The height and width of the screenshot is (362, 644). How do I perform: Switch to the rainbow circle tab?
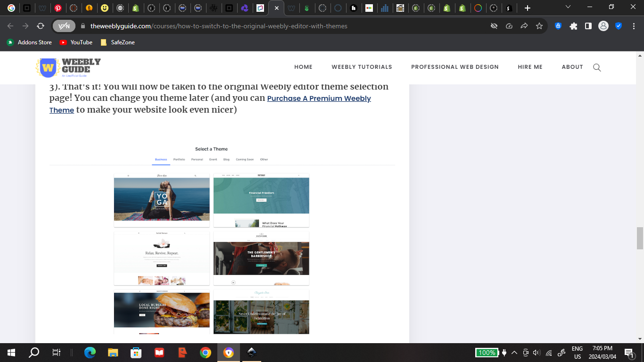pos(478,8)
